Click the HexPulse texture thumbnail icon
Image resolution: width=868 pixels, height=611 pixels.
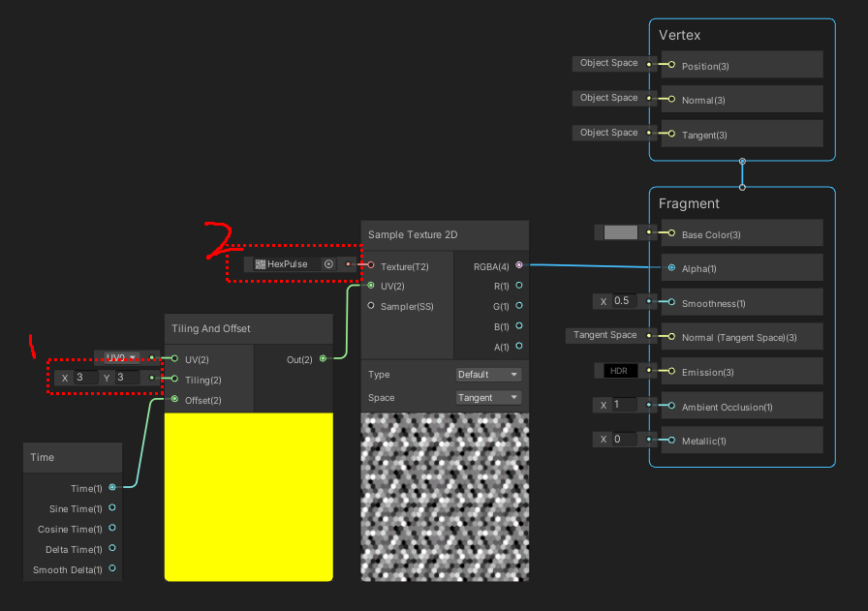[260, 264]
